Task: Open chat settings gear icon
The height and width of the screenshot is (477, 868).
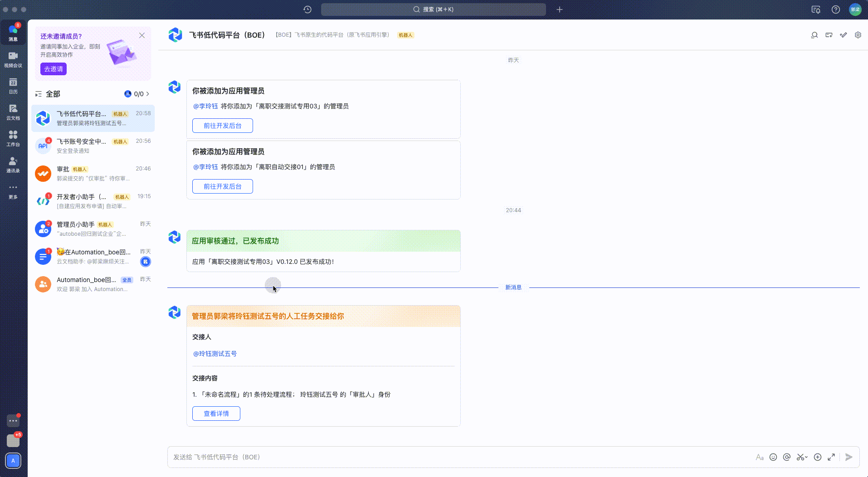Action: pos(858,35)
